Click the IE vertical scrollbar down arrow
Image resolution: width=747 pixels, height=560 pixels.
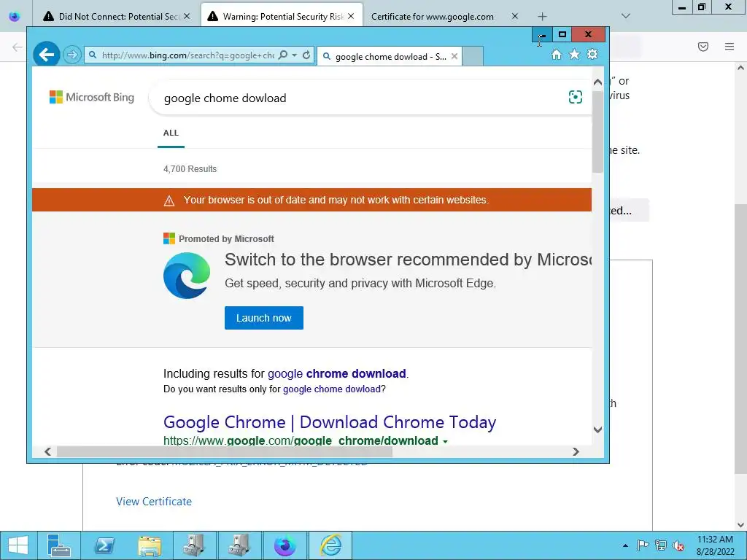pos(598,429)
